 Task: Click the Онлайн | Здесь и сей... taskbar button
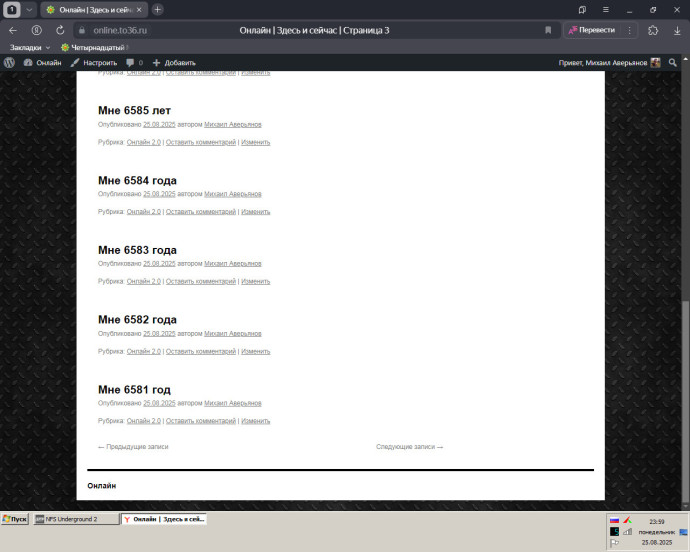[x=164, y=519]
